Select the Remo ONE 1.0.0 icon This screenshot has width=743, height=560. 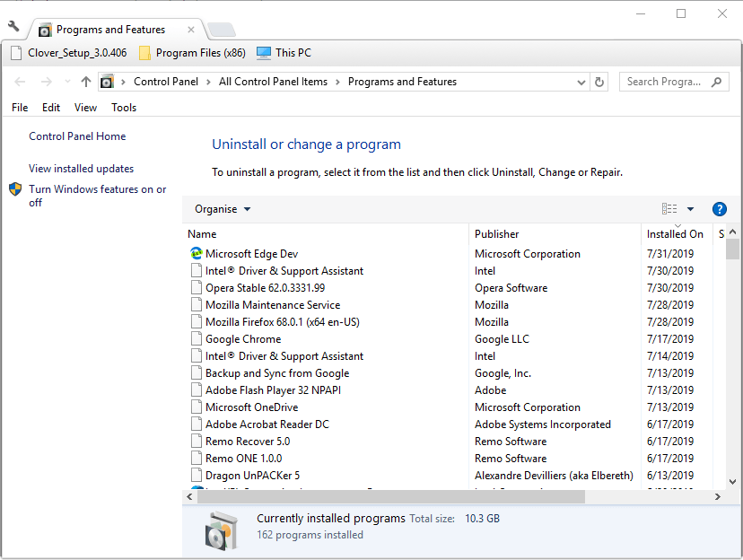(197, 458)
